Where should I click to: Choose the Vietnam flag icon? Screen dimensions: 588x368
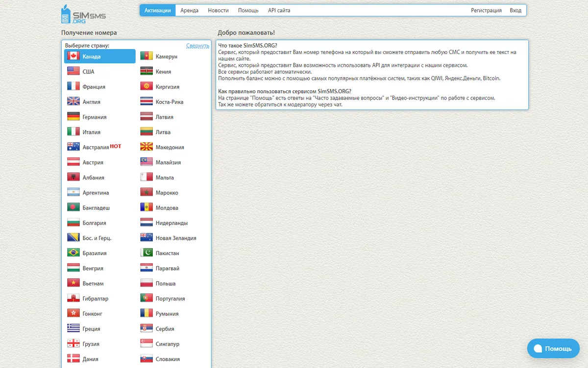click(73, 283)
